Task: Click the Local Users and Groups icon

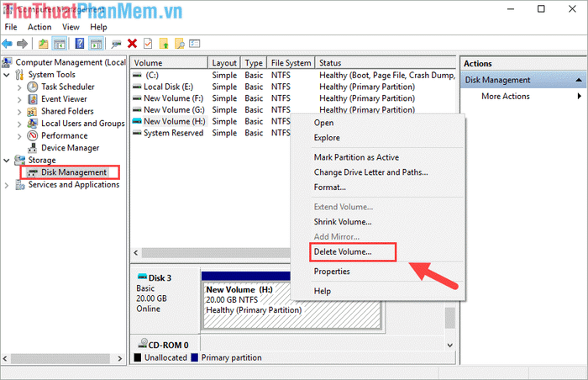Action: pos(33,124)
